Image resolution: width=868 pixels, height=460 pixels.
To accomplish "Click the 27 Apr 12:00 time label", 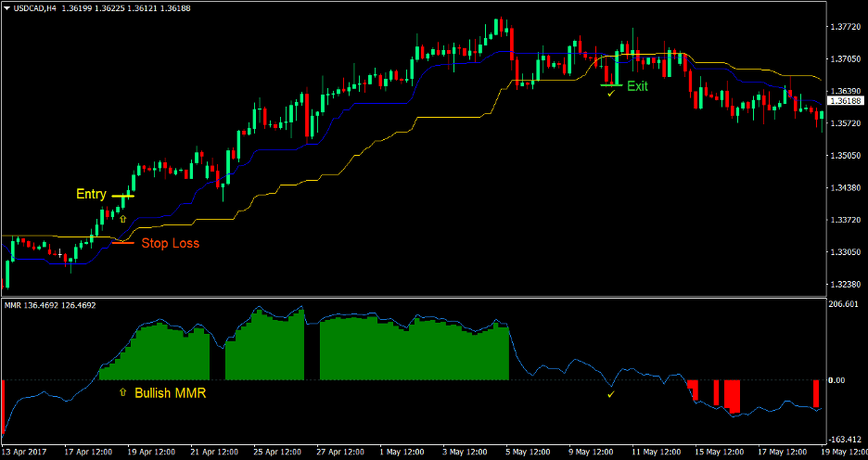I will (341, 451).
